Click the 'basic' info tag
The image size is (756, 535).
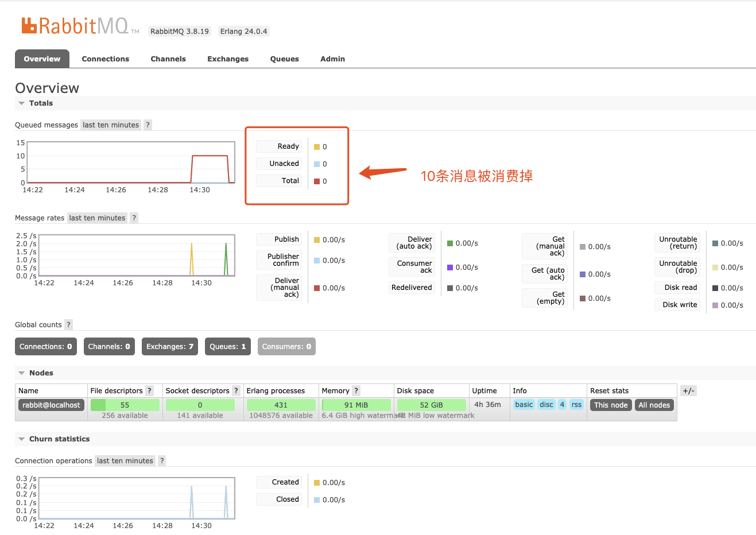(x=524, y=405)
